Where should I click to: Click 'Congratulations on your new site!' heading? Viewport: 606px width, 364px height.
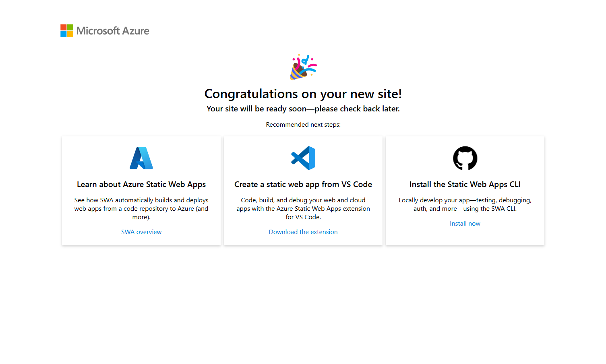pos(303,94)
